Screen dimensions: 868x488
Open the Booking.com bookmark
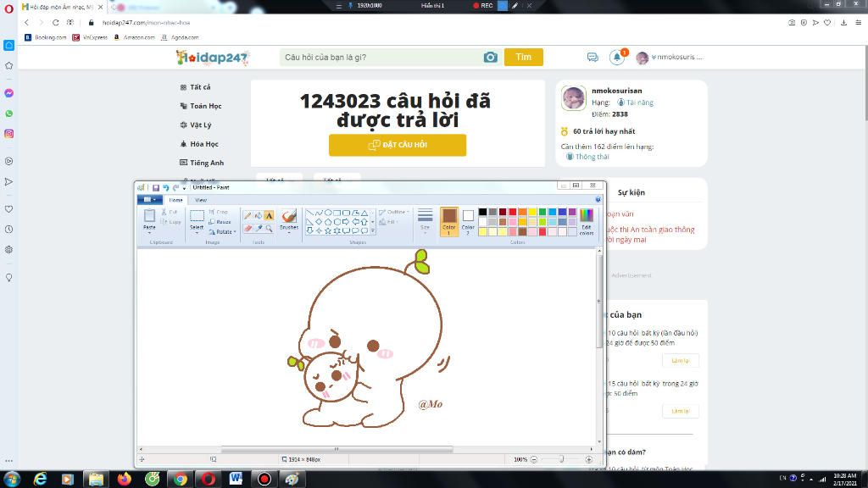(x=46, y=37)
